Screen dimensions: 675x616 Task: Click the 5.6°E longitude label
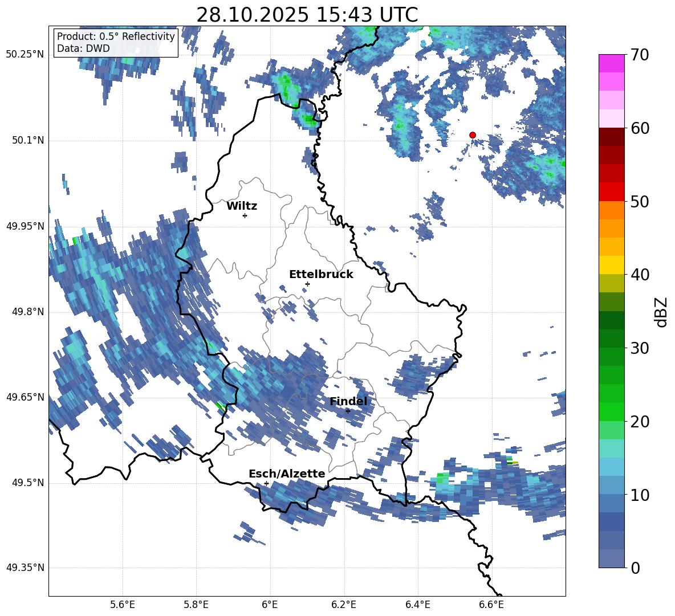click(123, 605)
